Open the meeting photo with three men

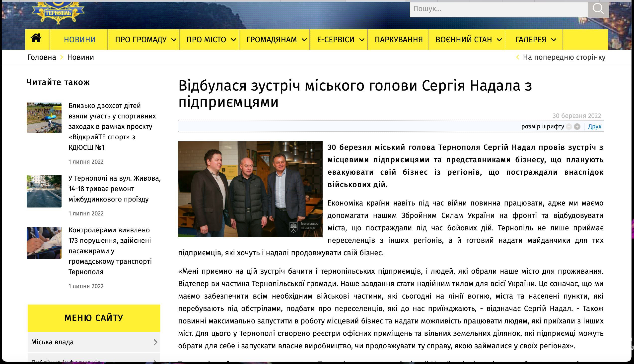point(250,189)
